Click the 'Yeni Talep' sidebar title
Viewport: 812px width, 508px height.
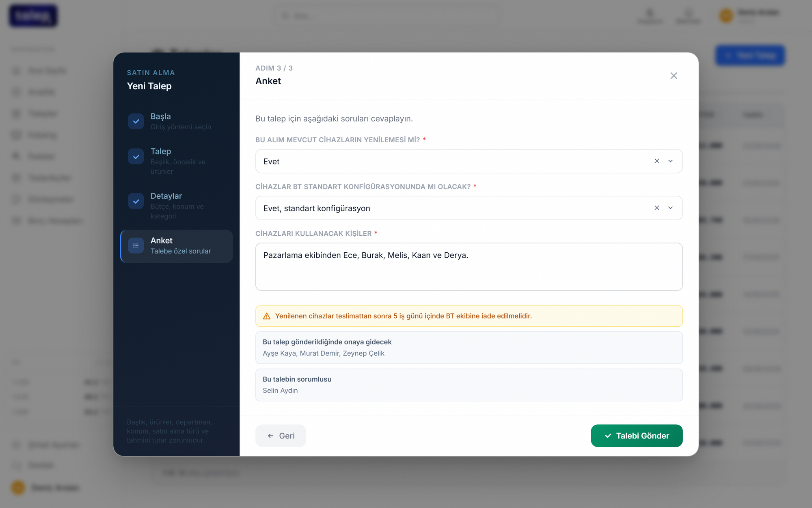(149, 86)
